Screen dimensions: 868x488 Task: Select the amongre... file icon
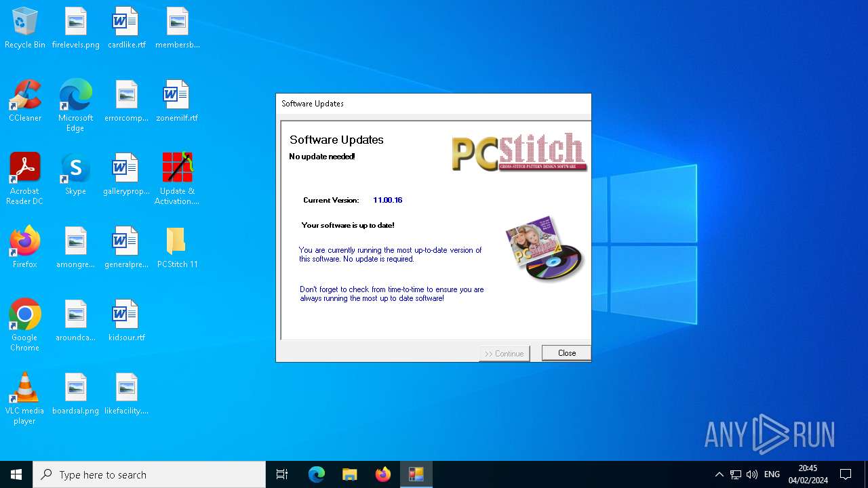point(76,248)
